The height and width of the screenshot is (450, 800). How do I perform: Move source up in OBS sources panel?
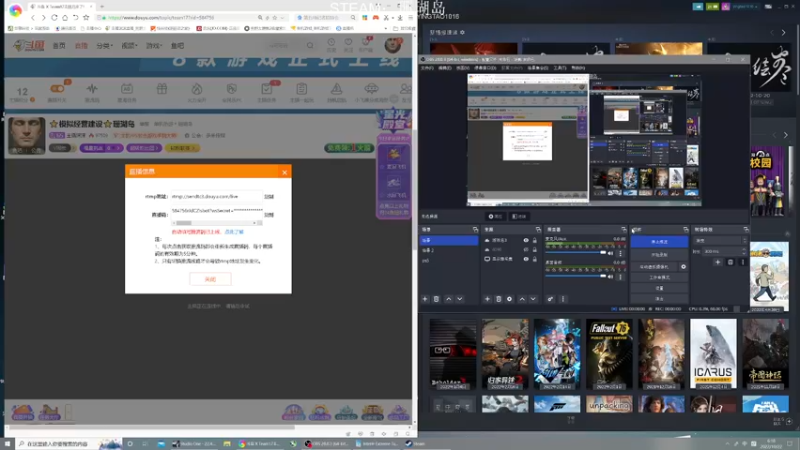click(x=522, y=299)
